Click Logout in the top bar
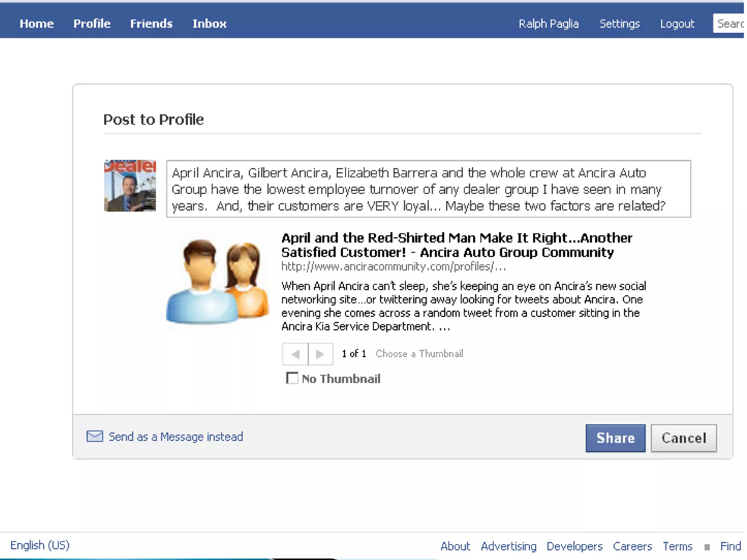747x560 pixels. (x=677, y=24)
